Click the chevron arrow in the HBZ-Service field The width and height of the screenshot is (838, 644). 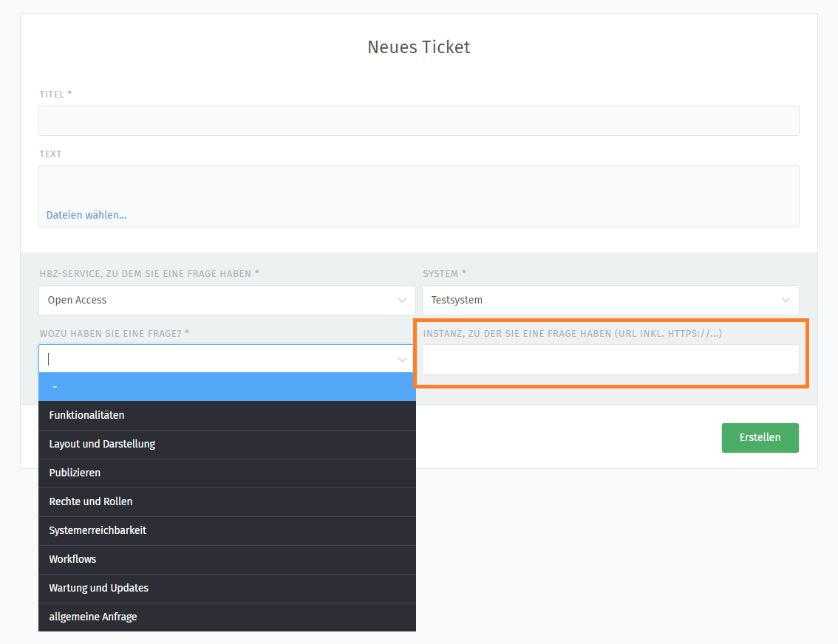(402, 300)
